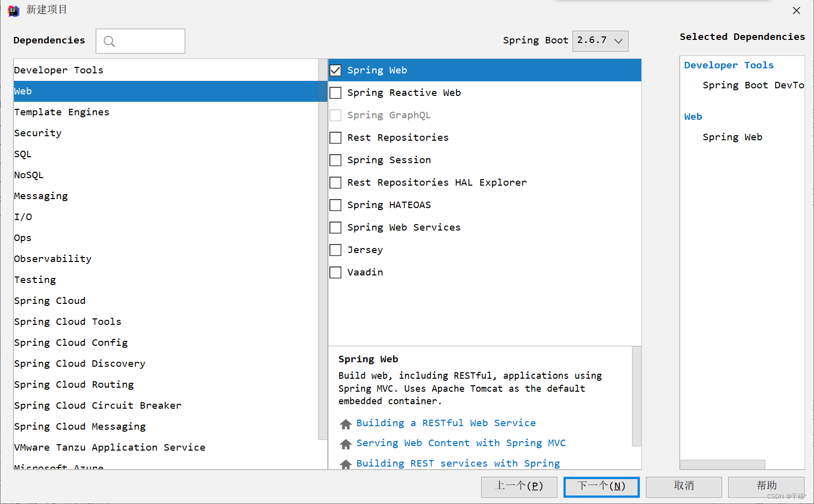Select VMware Tanzu Application Service category
Screen dimensions: 814x504
[x=166, y=448]
